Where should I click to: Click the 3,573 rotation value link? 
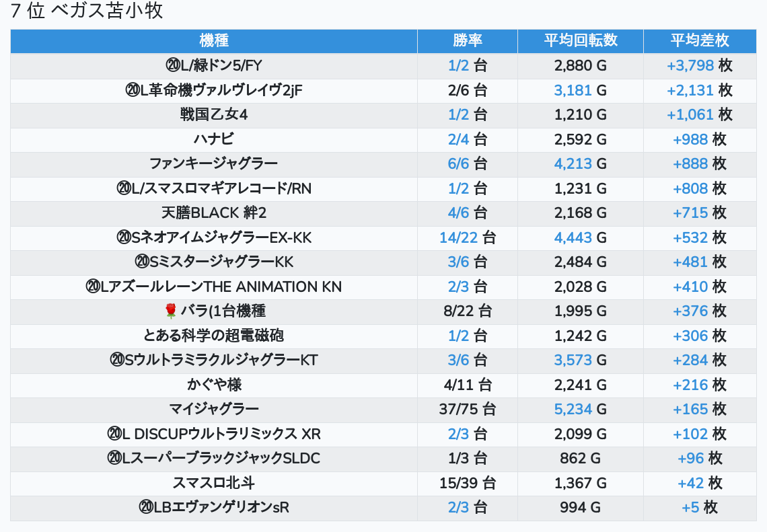coord(573,360)
